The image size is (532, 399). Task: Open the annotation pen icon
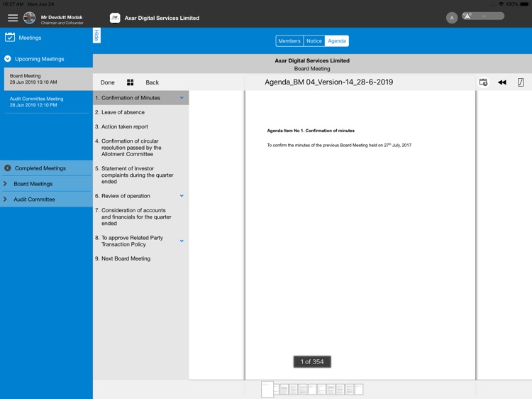pyautogui.click(x=521, y=82)
